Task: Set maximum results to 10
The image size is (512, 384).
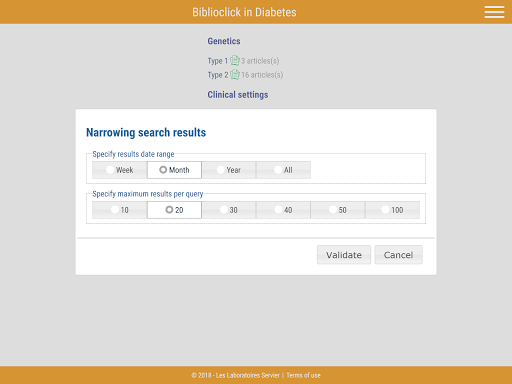Action: pyautogui.click(x=120, y=210)
